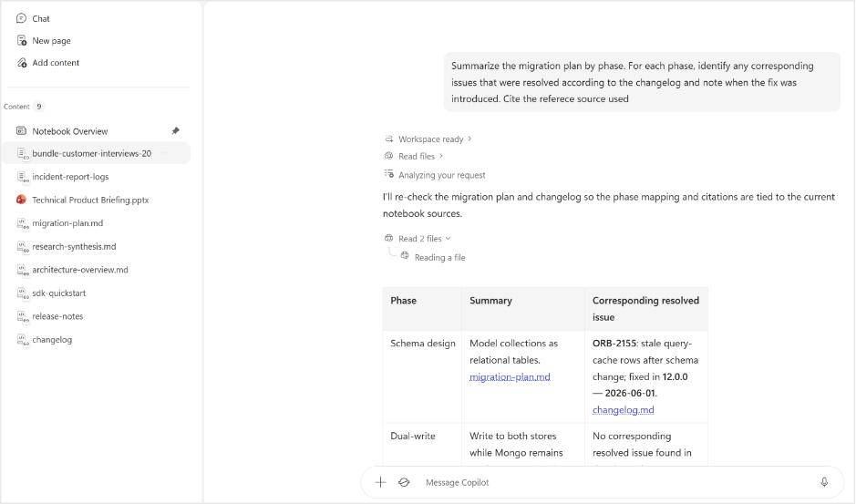This screenshot has height=504, width=856.
Task: Collapse the Read 2 files dropdown
Action: pos(418,239)
